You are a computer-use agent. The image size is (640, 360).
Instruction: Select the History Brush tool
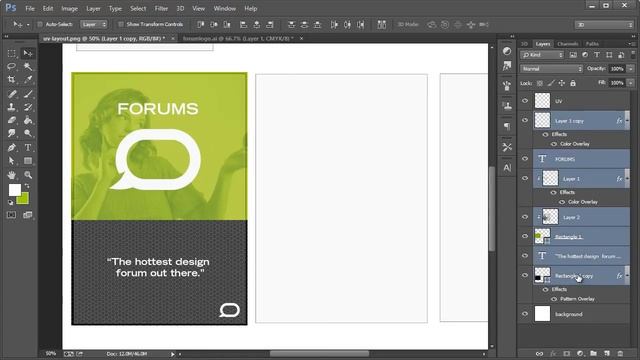tap(28, 107)
